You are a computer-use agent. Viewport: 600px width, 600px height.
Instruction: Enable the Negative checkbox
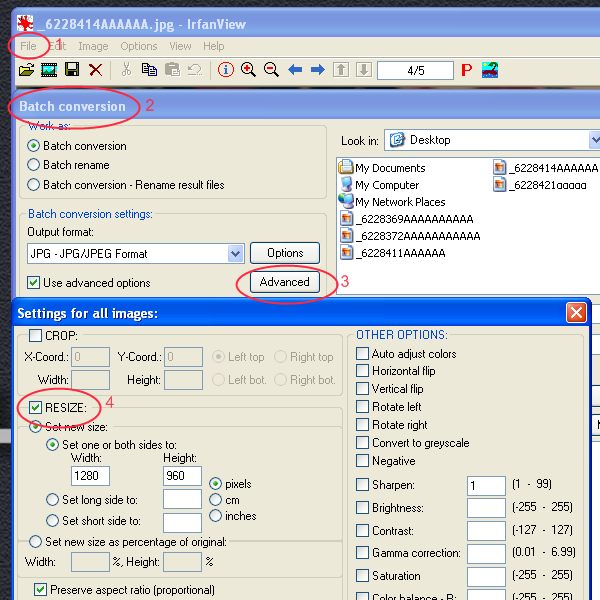[362, 460]
